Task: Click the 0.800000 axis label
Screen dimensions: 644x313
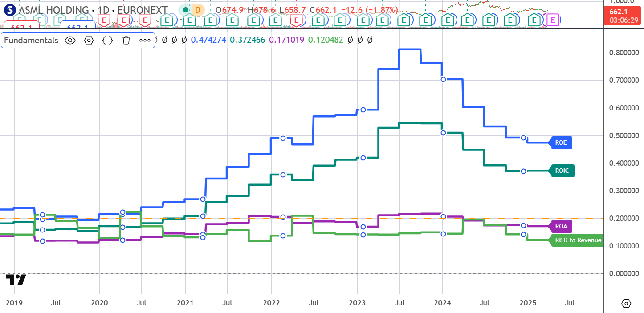Action: click(x=624, y=53)
